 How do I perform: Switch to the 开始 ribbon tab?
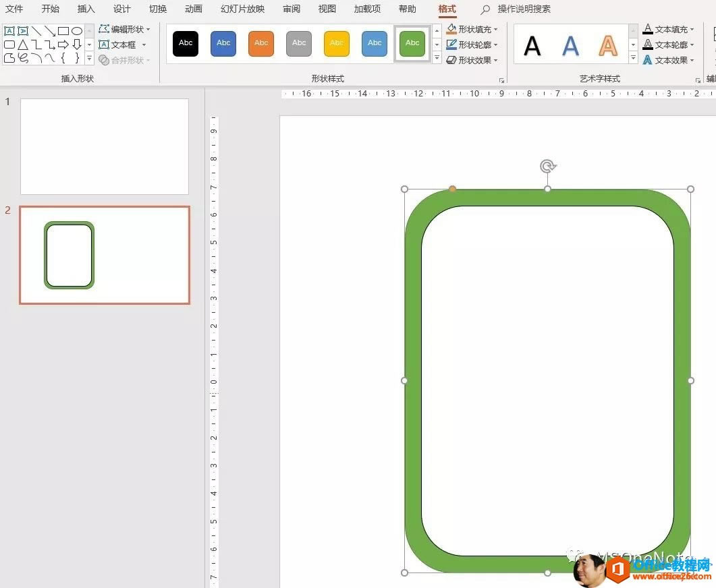[50, 9]
